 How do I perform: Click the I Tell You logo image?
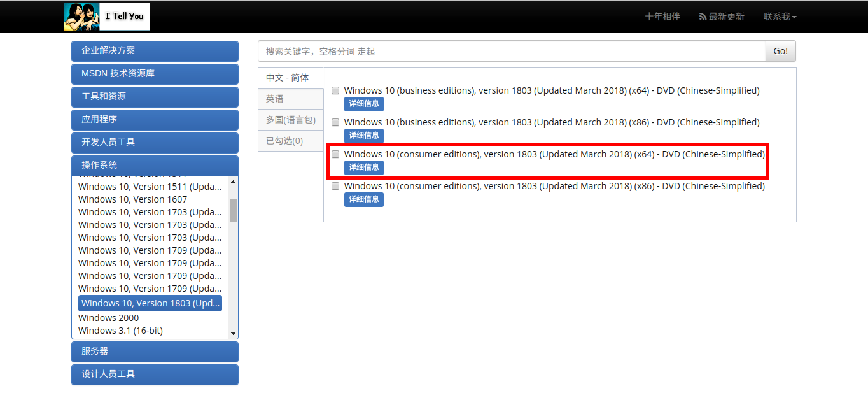coord(107,17)
